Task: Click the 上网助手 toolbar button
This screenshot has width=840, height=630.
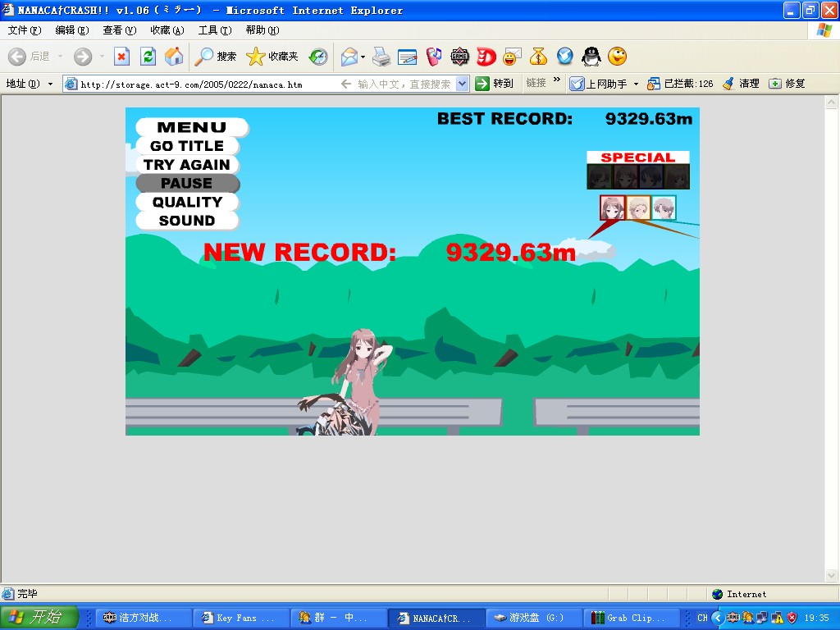Action: pos(598,84)
